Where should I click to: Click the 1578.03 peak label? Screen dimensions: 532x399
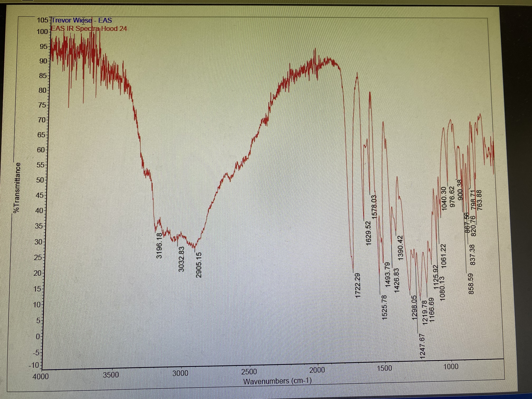(x=374, y=207)
